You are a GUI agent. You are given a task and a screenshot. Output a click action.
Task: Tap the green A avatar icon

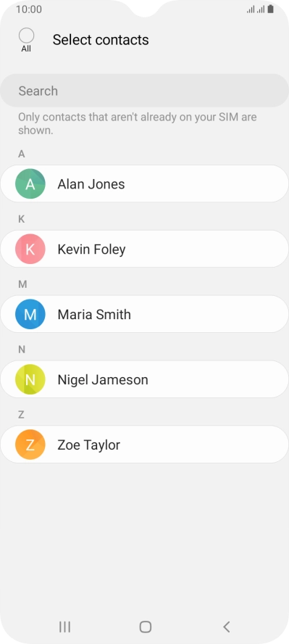pos(30,183)
